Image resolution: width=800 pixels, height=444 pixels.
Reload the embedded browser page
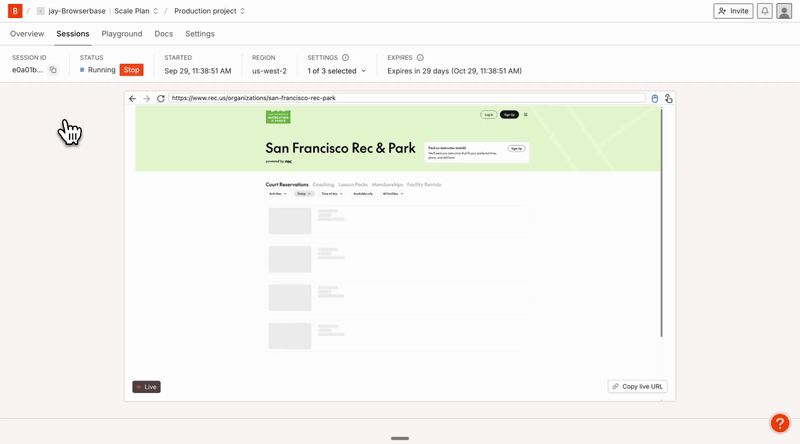tap(160, 99)
